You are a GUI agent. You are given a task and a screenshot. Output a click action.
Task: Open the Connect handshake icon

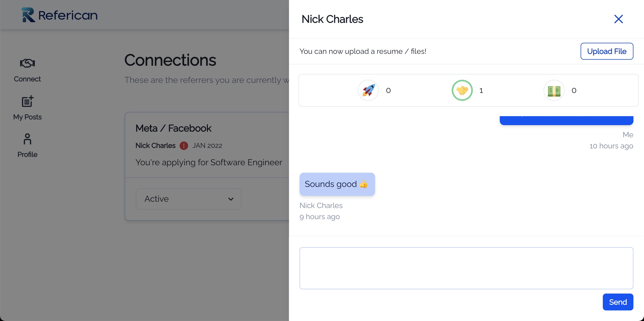pos(27,63)
